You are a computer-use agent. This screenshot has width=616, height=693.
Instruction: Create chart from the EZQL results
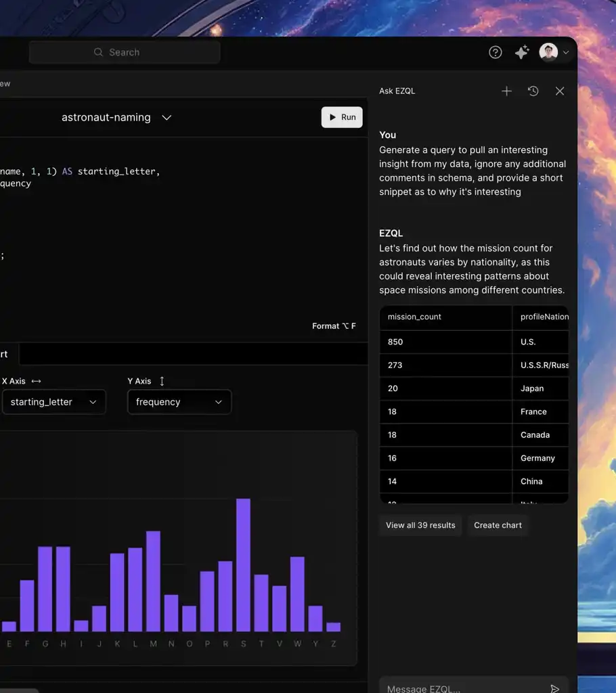(x=498, y=525)
